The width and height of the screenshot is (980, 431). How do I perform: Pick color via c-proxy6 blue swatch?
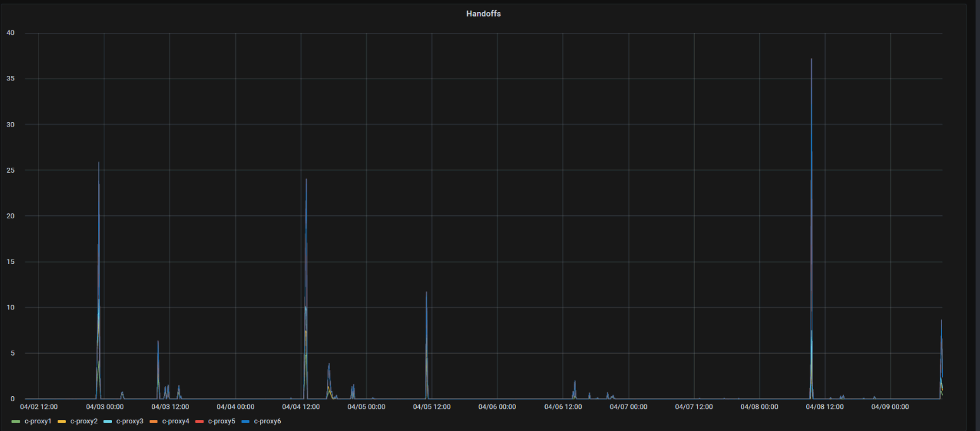click(246, 421)
